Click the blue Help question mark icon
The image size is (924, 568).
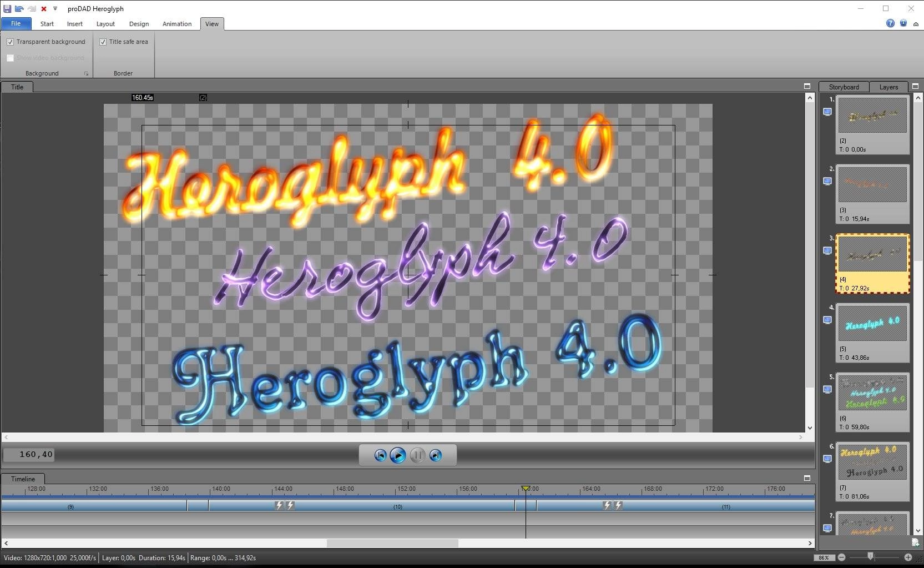click(x=890, y=23)
